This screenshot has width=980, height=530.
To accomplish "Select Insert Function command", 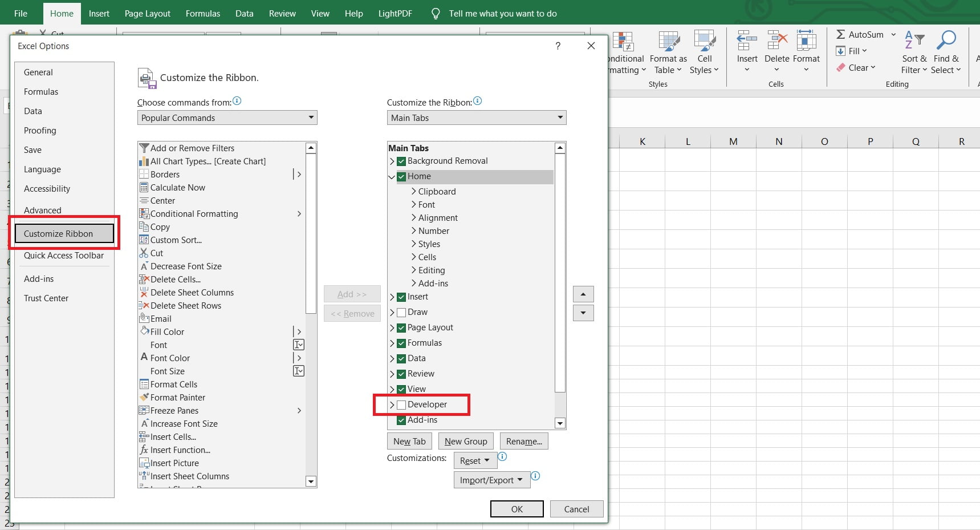I will click(x=222, y=450).
